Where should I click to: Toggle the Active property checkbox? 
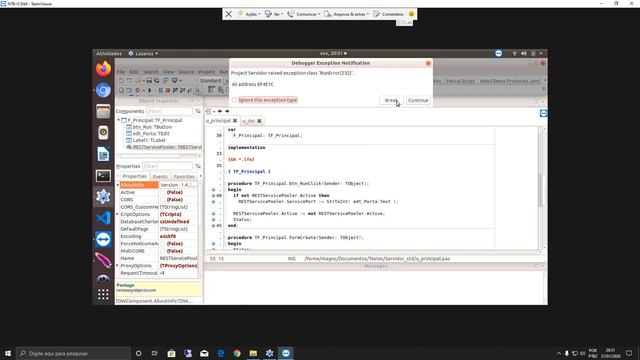click(163, 192)
